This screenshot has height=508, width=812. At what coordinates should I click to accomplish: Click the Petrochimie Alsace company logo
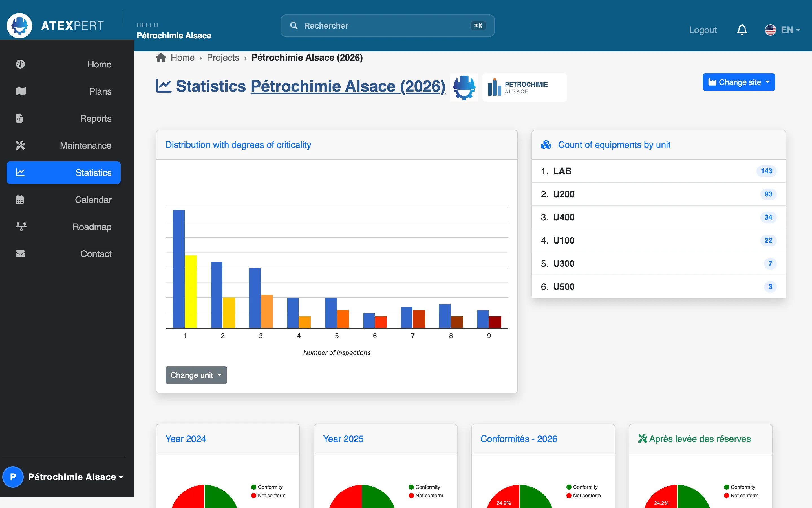coord(524,87)
